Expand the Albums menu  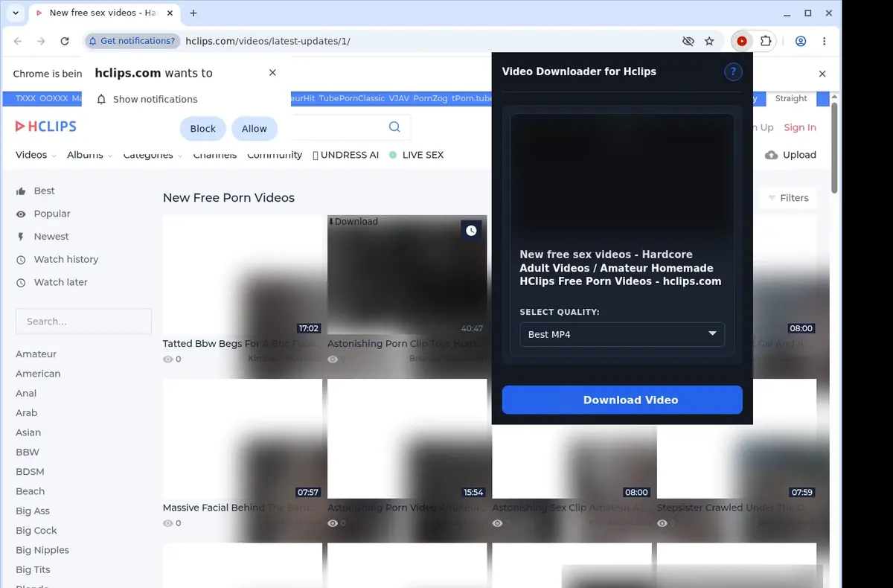coord(89,155)
